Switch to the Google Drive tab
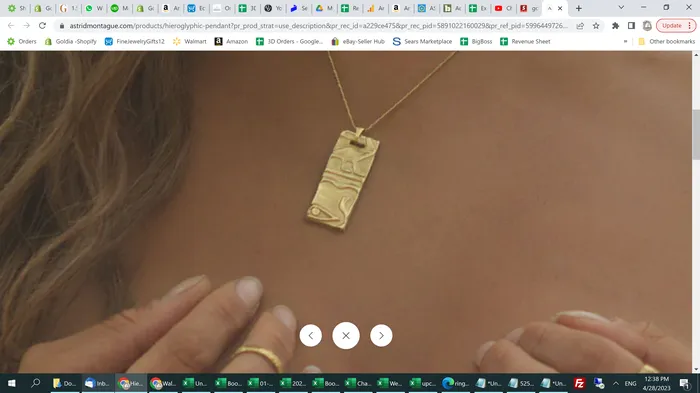 (x=324, y=8)
